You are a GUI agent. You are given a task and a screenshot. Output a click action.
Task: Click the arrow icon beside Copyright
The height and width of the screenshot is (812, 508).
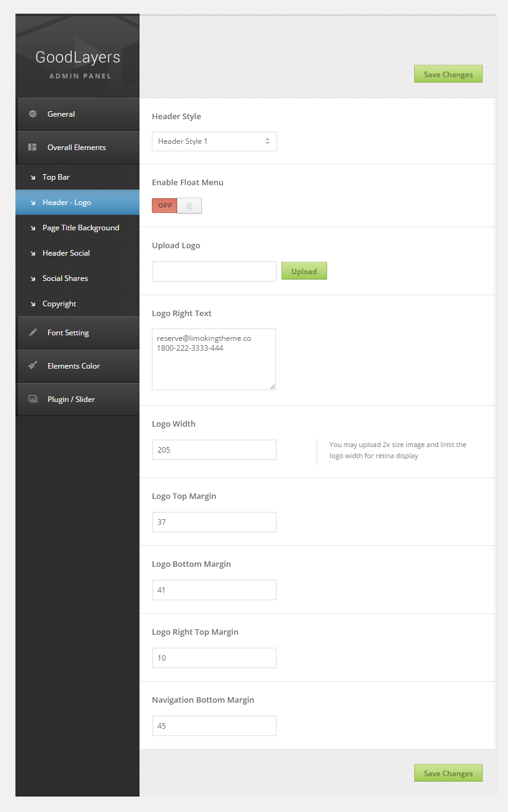click(33, 304)
